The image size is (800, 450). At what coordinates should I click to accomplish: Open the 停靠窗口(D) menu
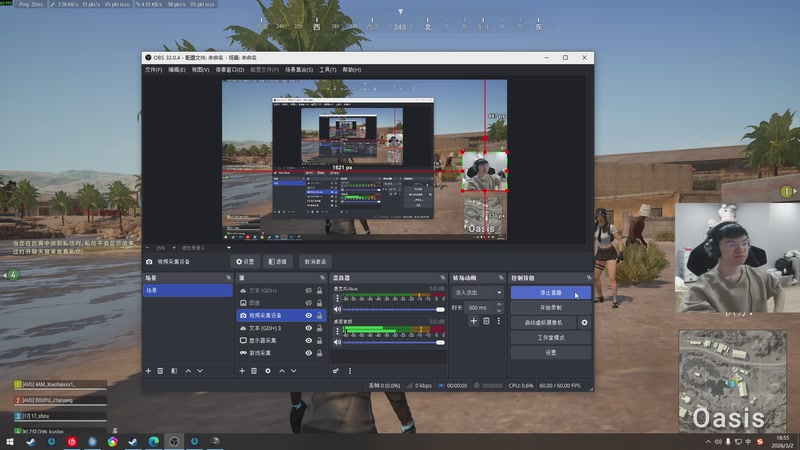[x=230, y=70]
